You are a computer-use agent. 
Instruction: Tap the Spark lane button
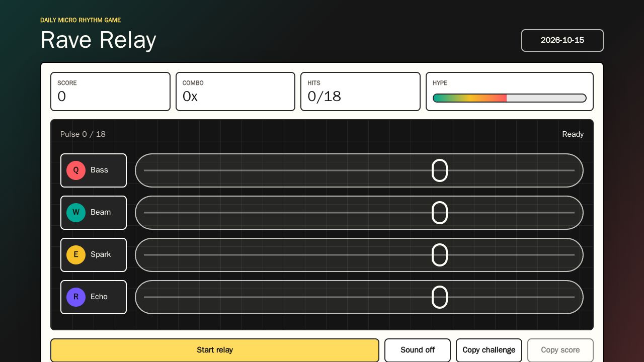[94, 255]
